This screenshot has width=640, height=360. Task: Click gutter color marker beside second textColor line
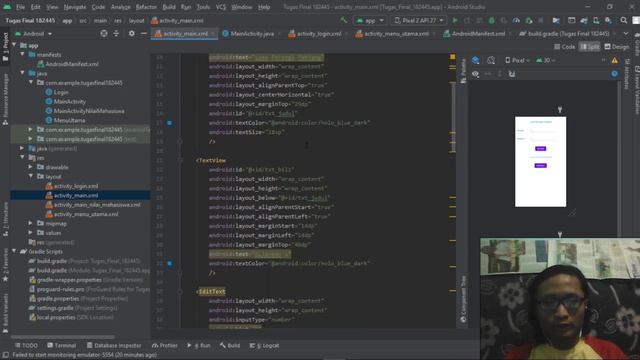tap(169, 264)
